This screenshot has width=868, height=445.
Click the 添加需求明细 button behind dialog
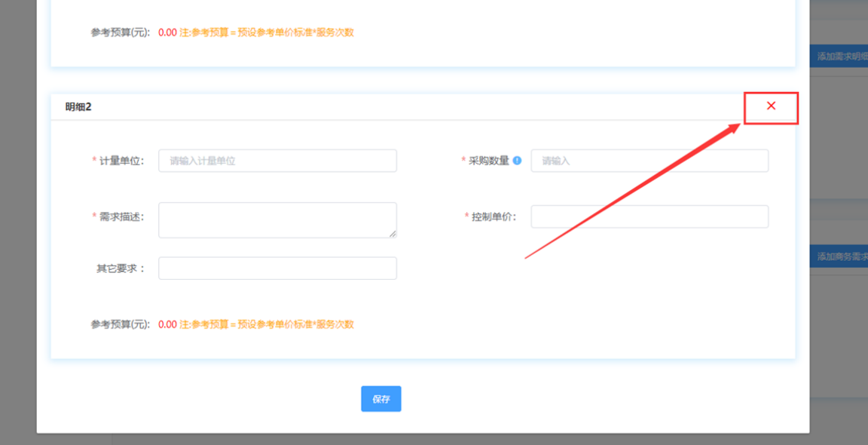(x=841, y=57)
